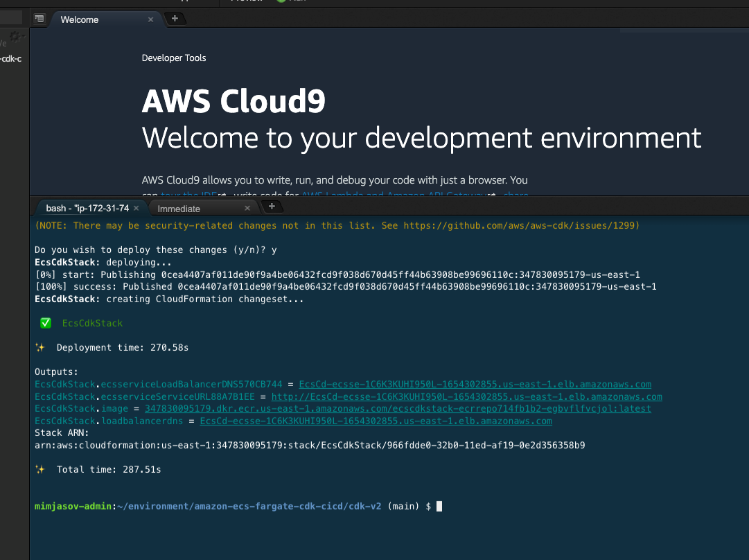This screenshot has width=749, height=560.
Task: Click the '[100%] success: Published' line
Action: click(x=345, y=287)
